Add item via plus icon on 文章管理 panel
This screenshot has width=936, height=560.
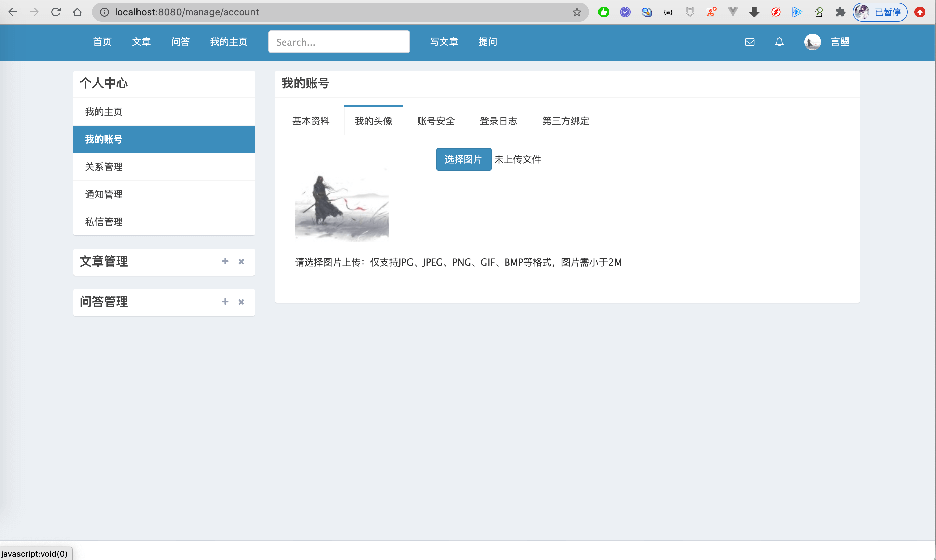225,261
